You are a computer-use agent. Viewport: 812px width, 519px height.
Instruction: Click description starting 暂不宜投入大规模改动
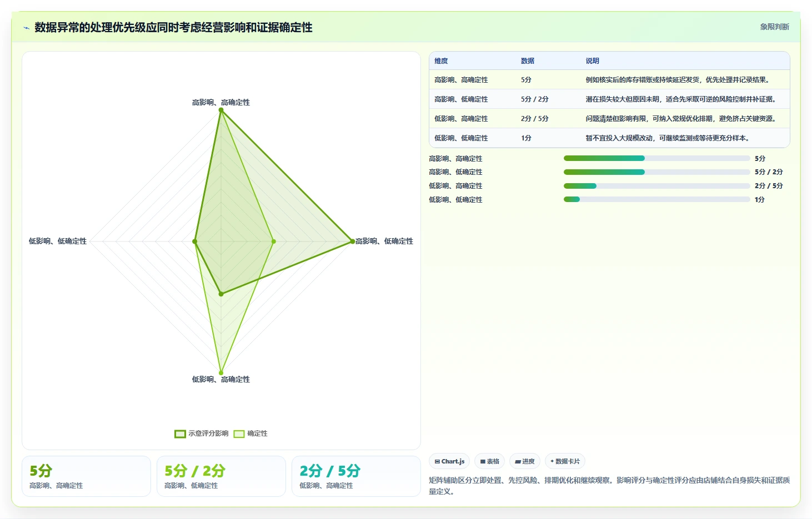(x=669, y=138)
